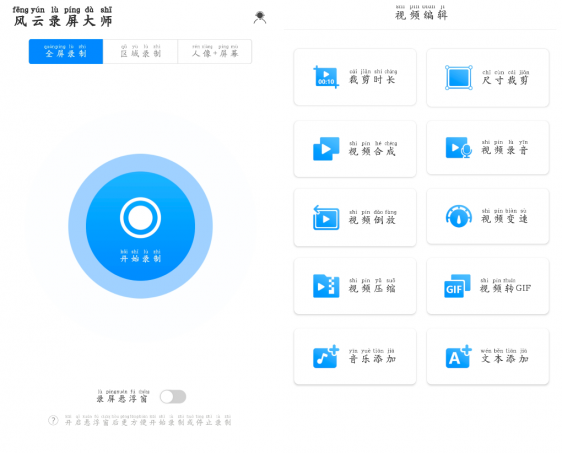Click the 音乐添加 music note icon
This screenshot has width=562, height=453.
[326, 357]
